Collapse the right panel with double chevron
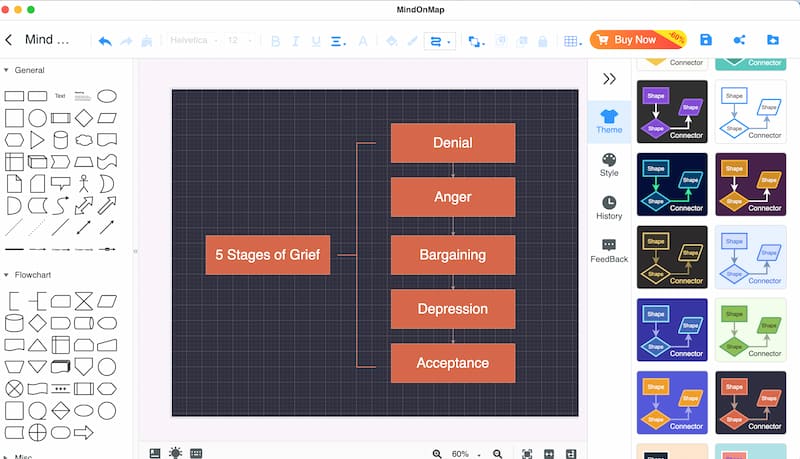Screen dimensions: 800x459 coord(609,79)
